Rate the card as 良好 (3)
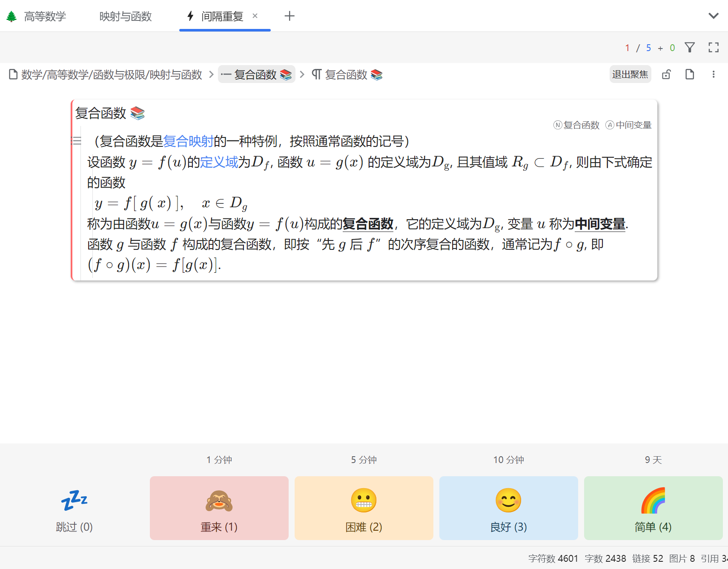 pos(509,508)
